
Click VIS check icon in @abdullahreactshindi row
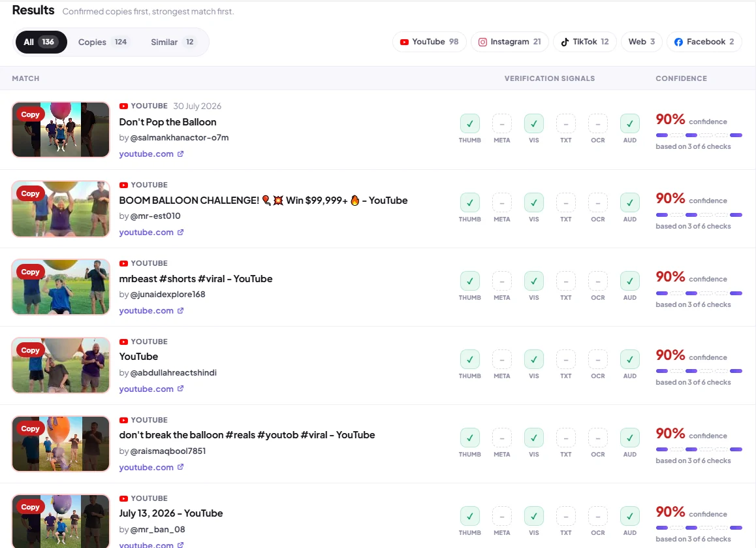pos(534,359)
